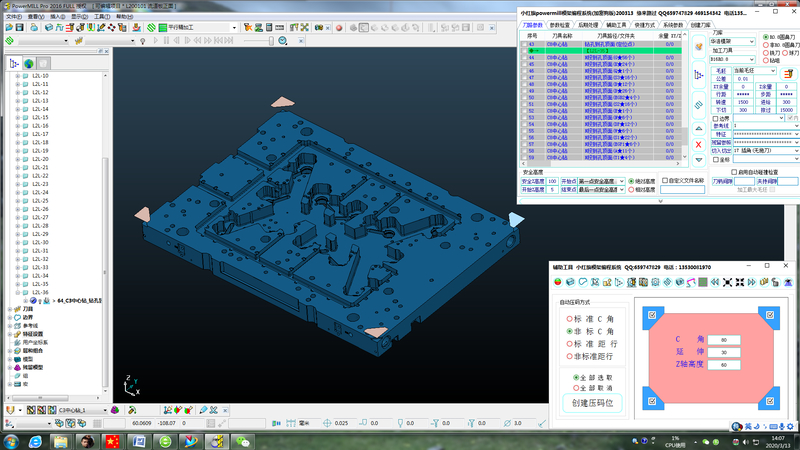This screenshot has height=450, width=800.
Task: Click the gear icon in 辅助工具 toolbar
Action: (656, 282)
